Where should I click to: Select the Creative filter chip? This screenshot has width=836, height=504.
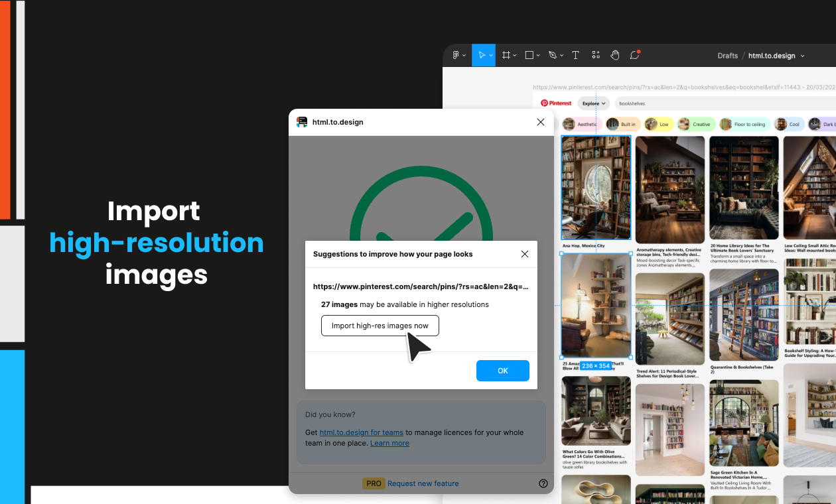pyautogui.click(x=695, y=124)
